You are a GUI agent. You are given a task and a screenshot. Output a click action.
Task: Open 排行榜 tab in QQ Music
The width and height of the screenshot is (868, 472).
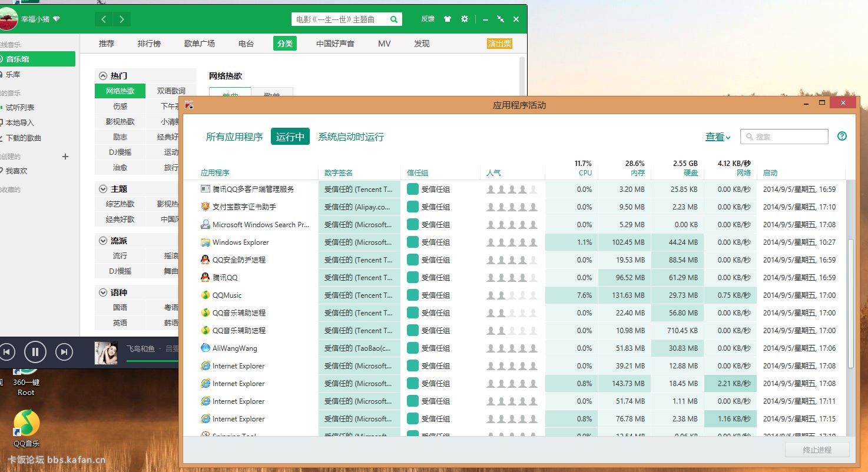[x=149, y=44]
